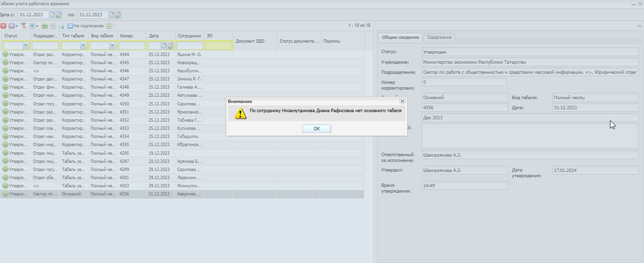
Task: Click the 'Дата утверждения' field 17.01.2024
Action: point(595,170)
